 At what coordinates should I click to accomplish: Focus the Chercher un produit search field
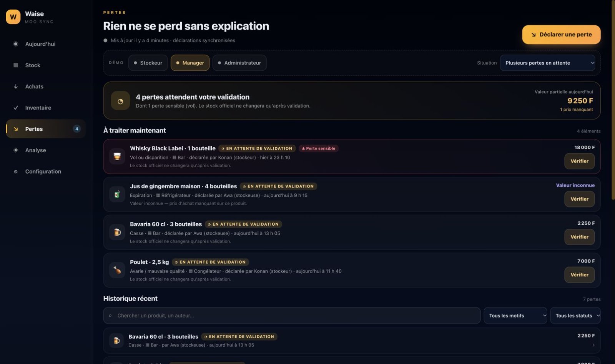292,316
